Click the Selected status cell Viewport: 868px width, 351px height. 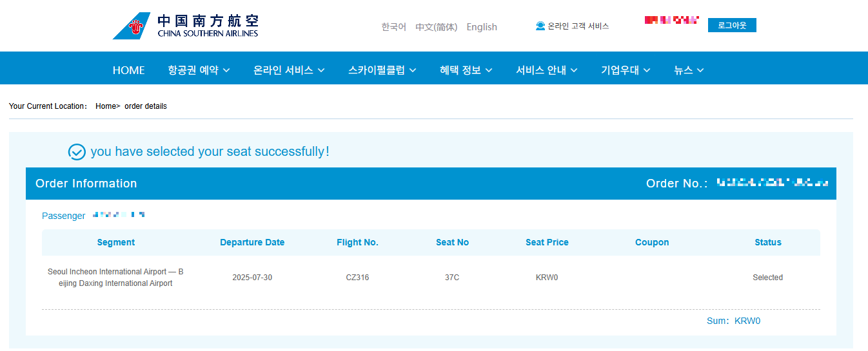[x=768, y=278]
